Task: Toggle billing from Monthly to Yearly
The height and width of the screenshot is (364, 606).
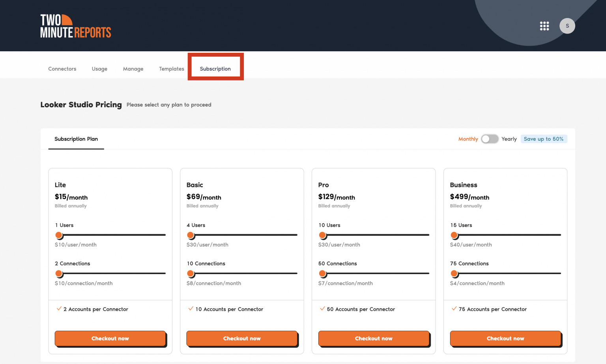Action: tap(490, 139)
